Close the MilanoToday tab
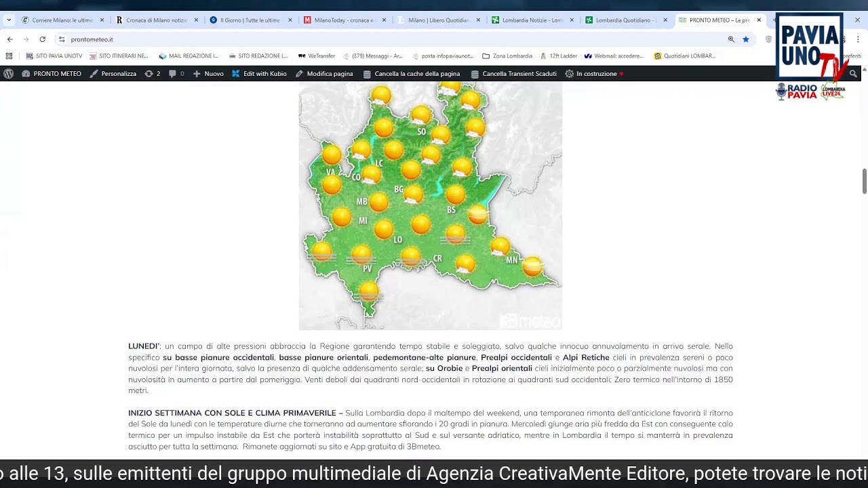 point(384,20)
